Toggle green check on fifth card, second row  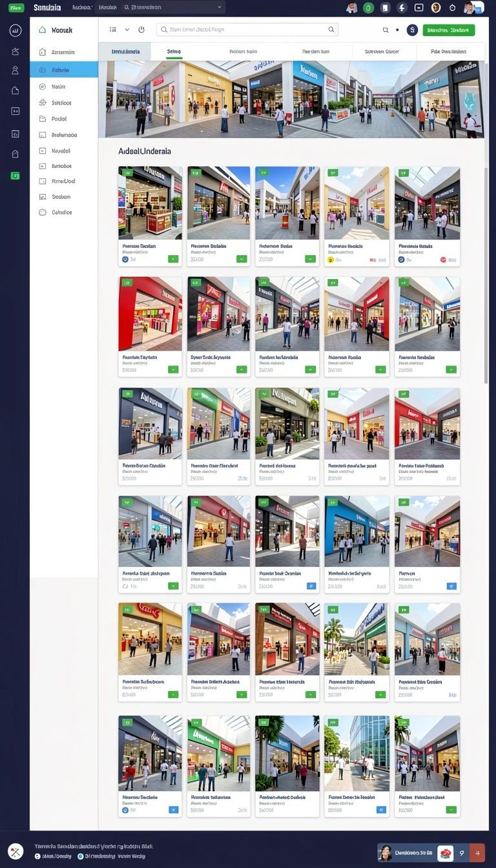tap(451, 369)
